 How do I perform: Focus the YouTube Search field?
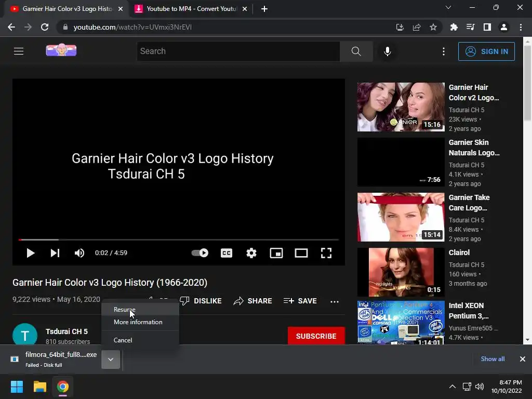pos(238,51)
